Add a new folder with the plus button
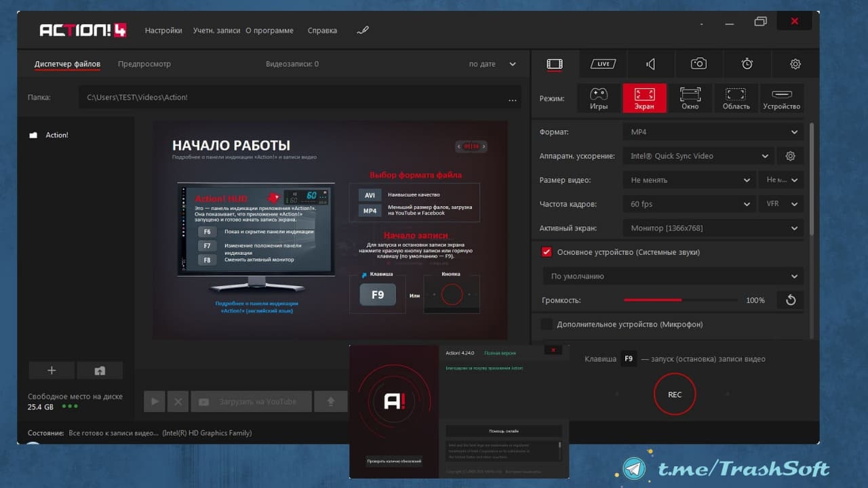 [x=52, y=370]
